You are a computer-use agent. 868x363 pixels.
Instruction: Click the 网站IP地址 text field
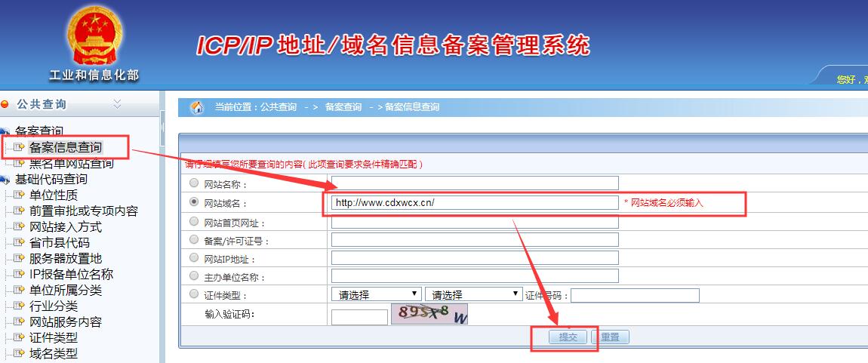(475, 258)
